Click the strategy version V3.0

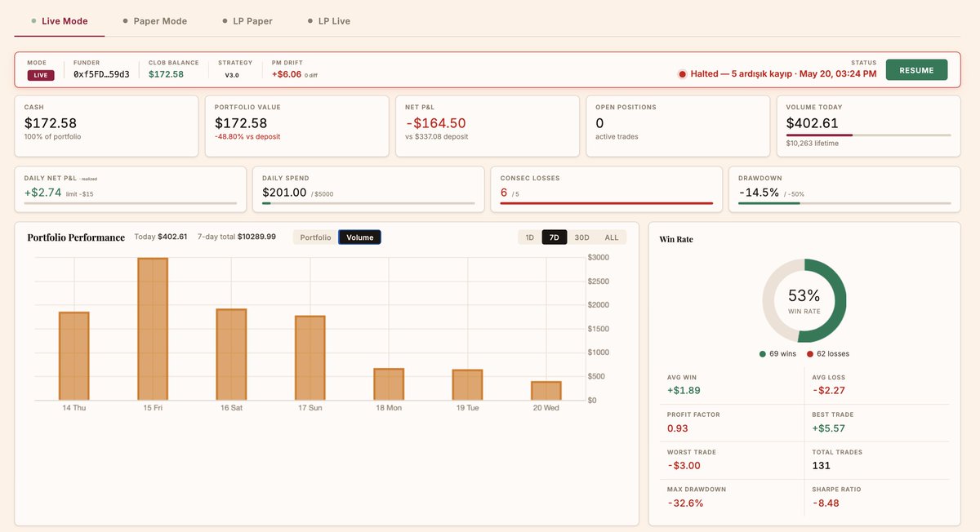233,75
